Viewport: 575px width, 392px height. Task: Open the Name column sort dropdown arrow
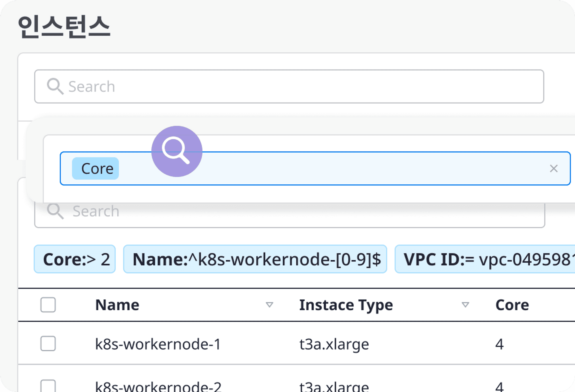(x=269, y=305)
